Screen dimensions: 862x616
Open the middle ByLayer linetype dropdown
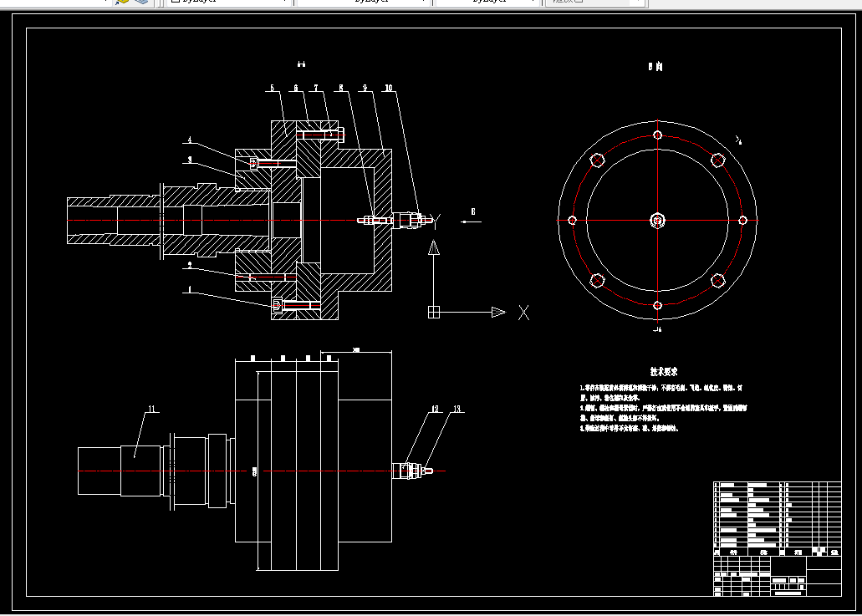[363, 2]
